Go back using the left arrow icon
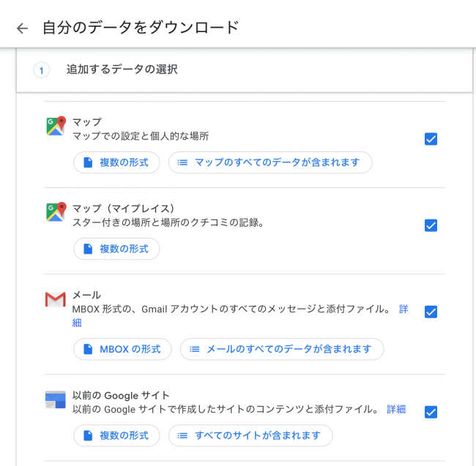This screenshot has height=466, width=476. pyautogui.click(x=22, y=29)
